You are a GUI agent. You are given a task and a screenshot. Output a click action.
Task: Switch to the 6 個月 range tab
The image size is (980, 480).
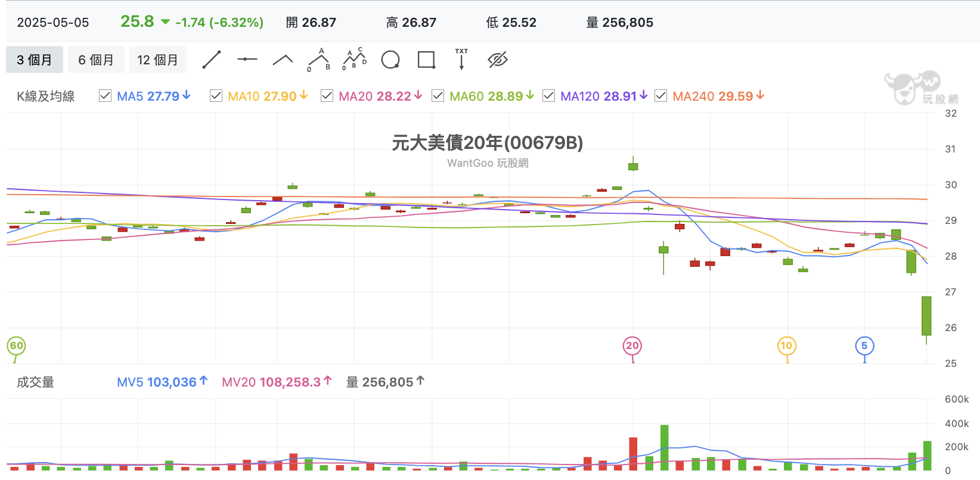coord(96,60)
